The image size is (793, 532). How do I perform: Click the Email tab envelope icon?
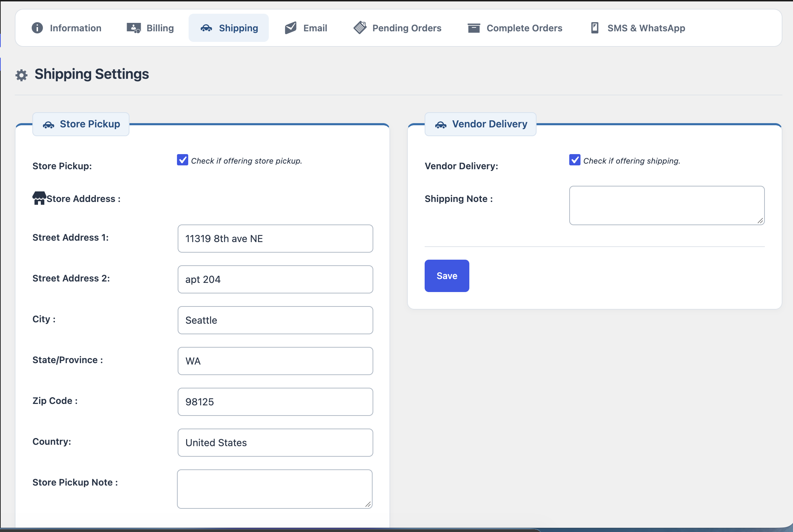pos(291,28)
